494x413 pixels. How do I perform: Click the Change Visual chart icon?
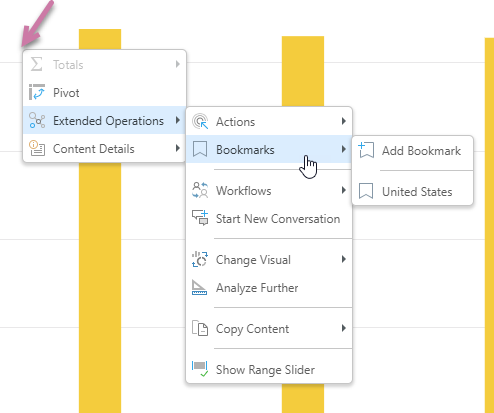click(200, 259)
